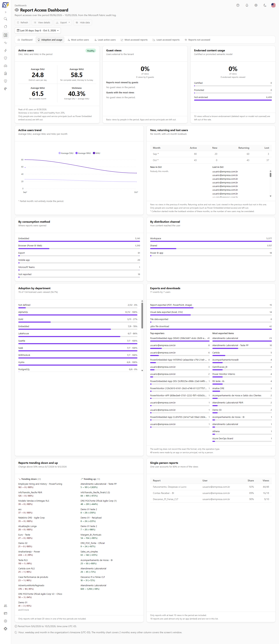279x644 pixels.
Task: Click the 'and 8 more' text
Action: [24, 610]
